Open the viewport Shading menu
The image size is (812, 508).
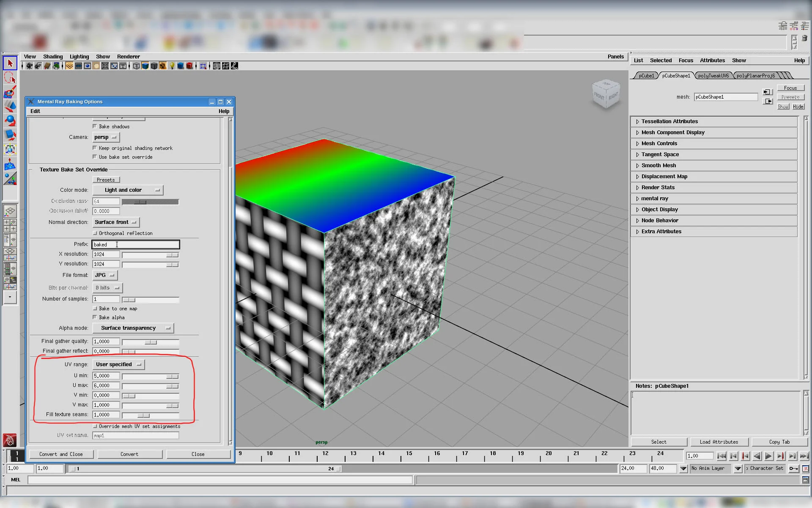click(53, 57)
